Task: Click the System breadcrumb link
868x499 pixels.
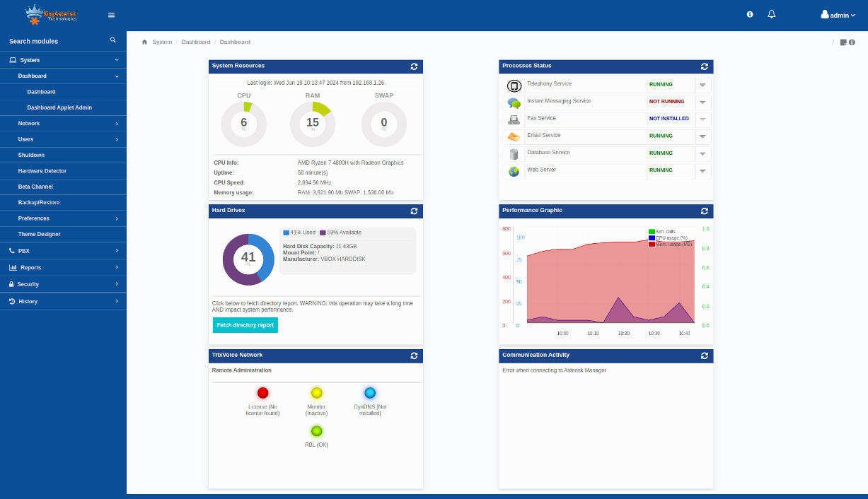Action: (x=162, y=42)
